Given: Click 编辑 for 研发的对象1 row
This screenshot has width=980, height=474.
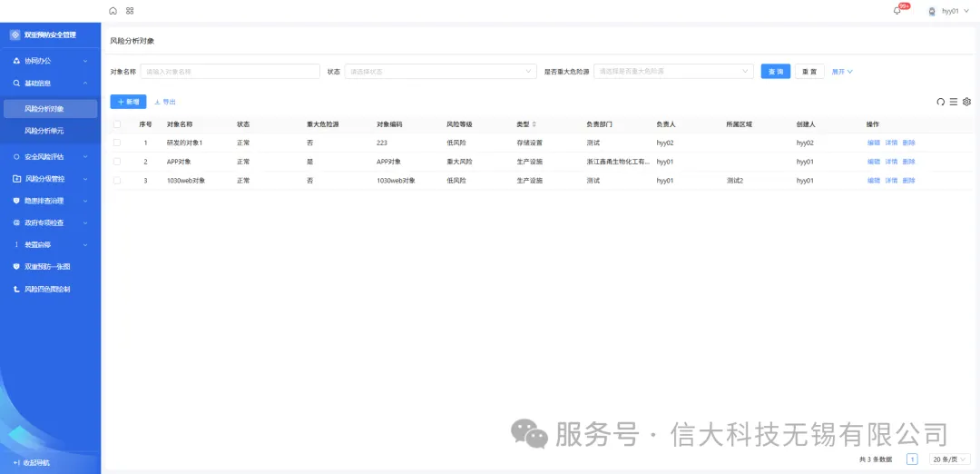Looking at the screenshot, I should [873, 143].
